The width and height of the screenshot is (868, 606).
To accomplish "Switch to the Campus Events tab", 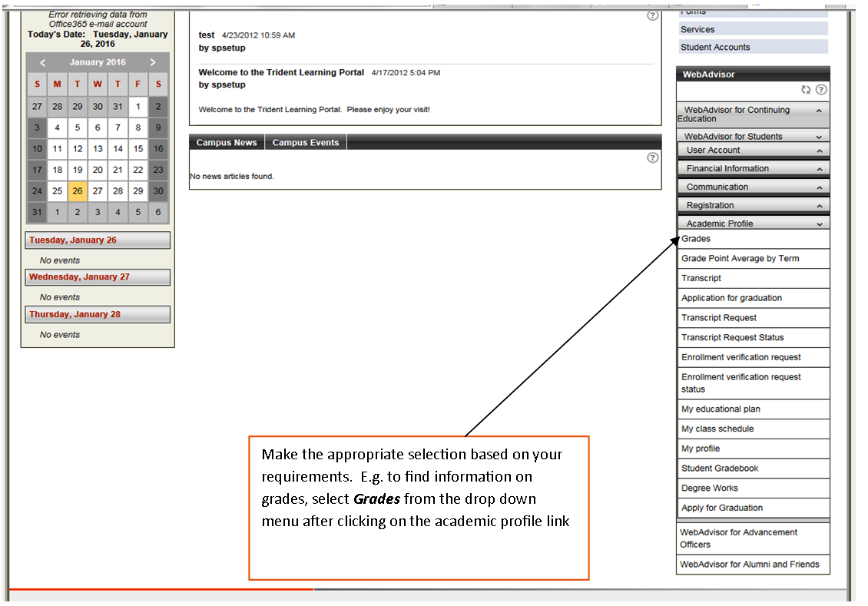I will 305,142.
